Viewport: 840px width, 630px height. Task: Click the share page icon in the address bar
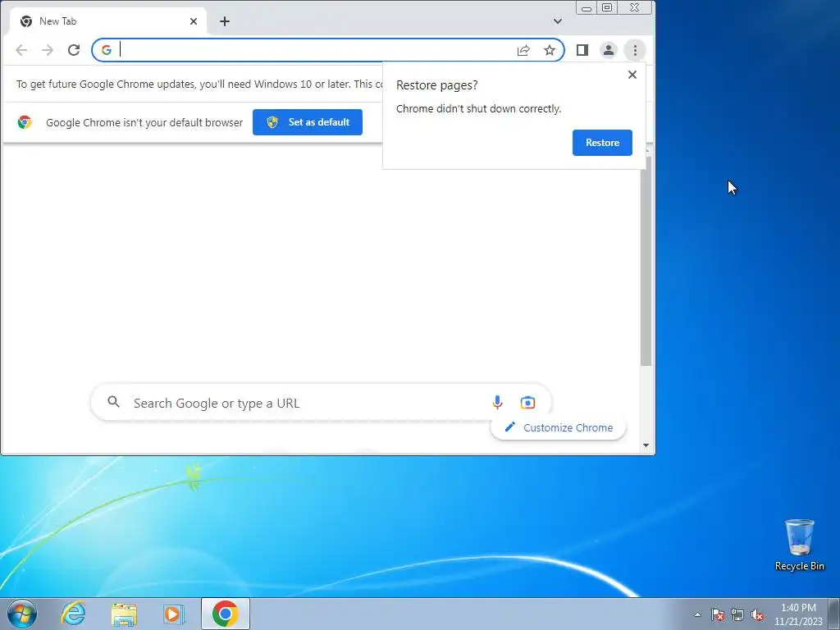pyautogui.click(x=523, y=50)
